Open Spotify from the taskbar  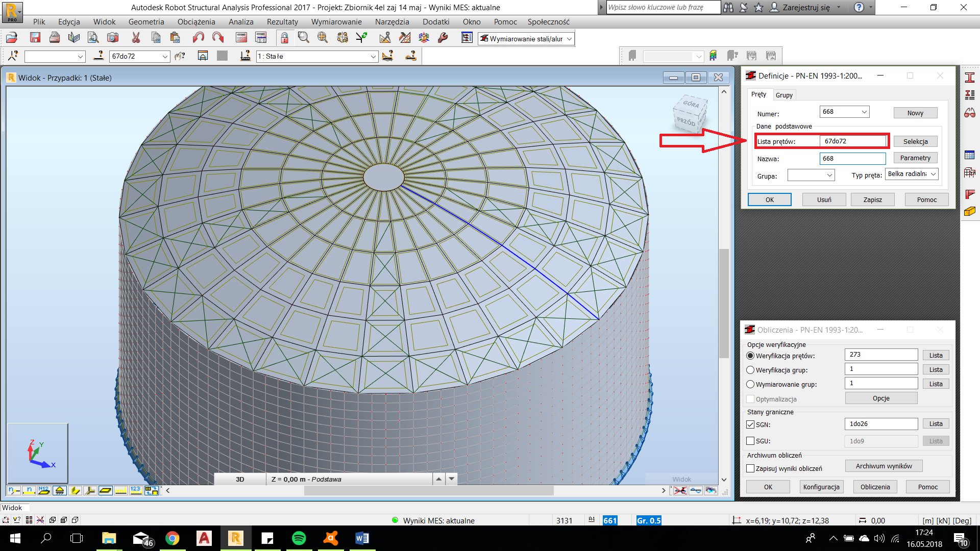[x=299, y=538]
